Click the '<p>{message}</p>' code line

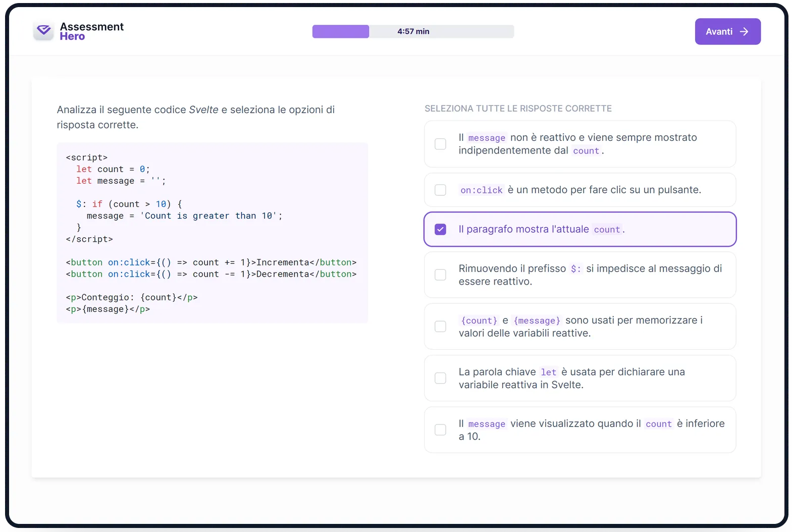tap(108, 309)
